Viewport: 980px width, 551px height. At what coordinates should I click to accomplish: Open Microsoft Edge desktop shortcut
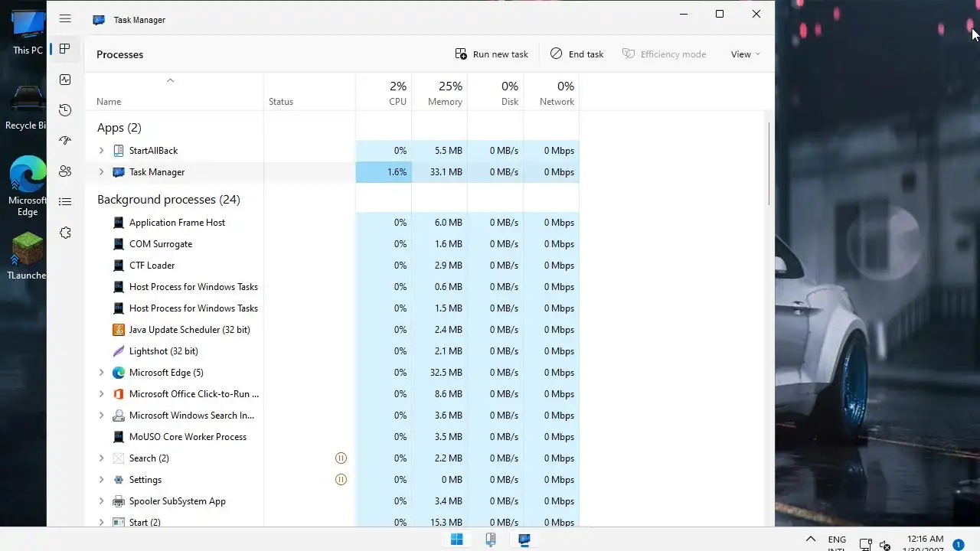click(x=28, y=186)
